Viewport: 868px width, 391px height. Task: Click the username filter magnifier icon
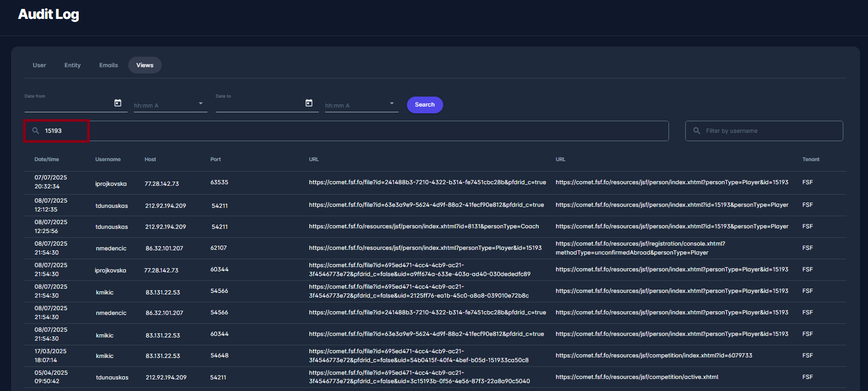[x=697, y=131]
